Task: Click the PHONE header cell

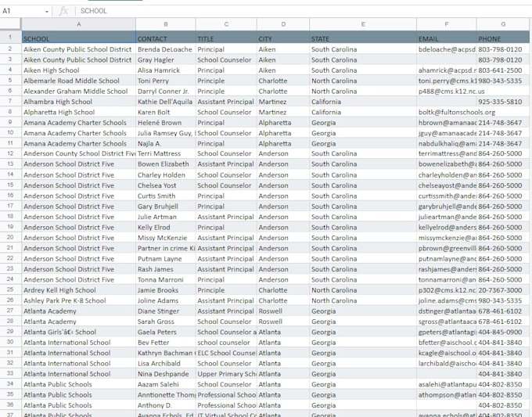Action: [503, 38]
